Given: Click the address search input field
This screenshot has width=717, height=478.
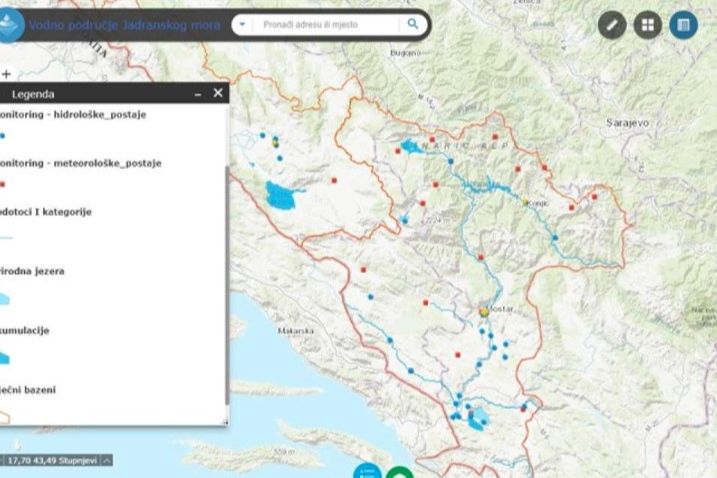Looking at the screenshot, I should [326, 24].
